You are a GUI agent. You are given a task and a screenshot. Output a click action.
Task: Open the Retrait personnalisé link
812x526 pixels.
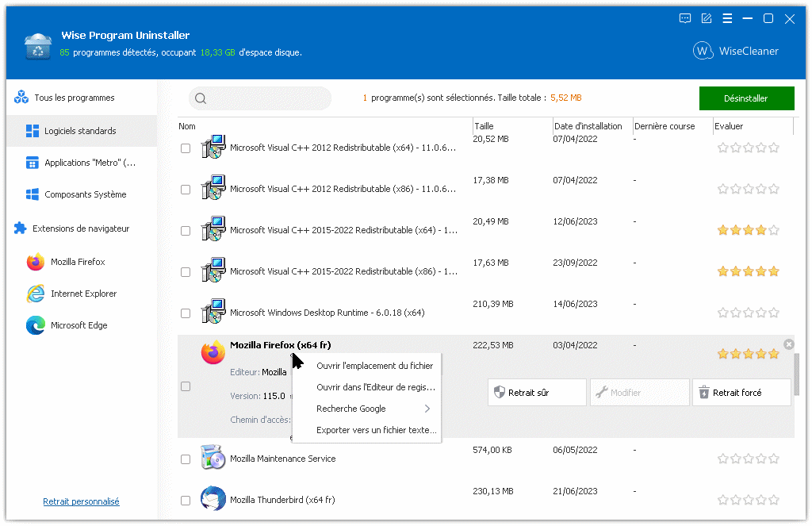(x=81, y=501)
